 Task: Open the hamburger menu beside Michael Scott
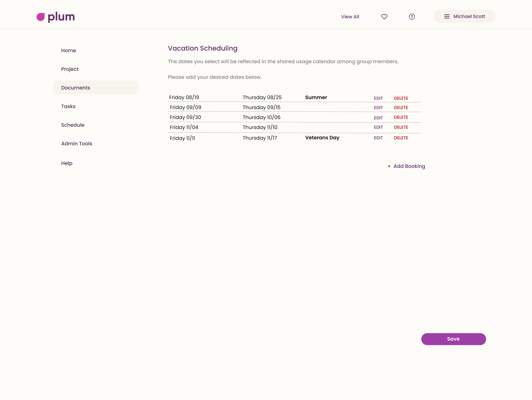[447, 16]
